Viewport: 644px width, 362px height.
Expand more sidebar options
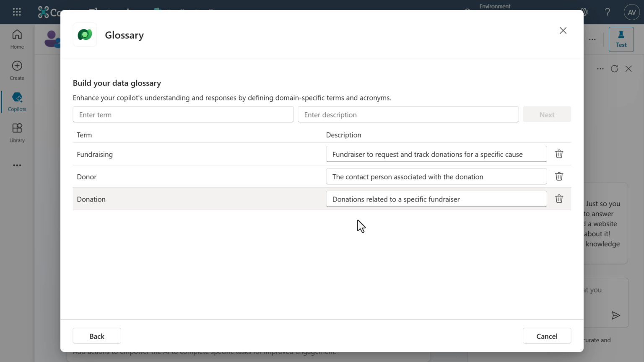[x=17, y=165]
